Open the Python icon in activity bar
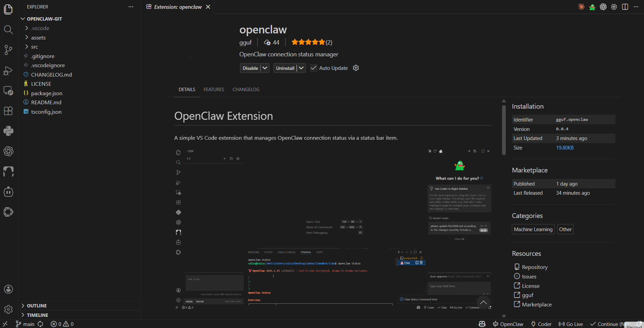The image size is (644, 328). point(8,131)
